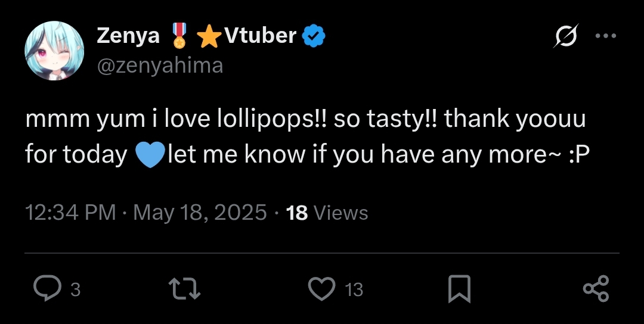Click the gold star emoji beside Vtuber

(209, 38)
